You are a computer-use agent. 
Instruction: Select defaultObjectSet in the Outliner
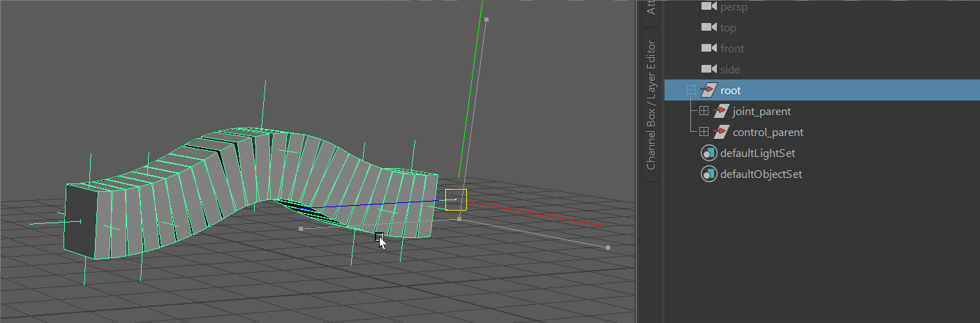tap(761, 174)
